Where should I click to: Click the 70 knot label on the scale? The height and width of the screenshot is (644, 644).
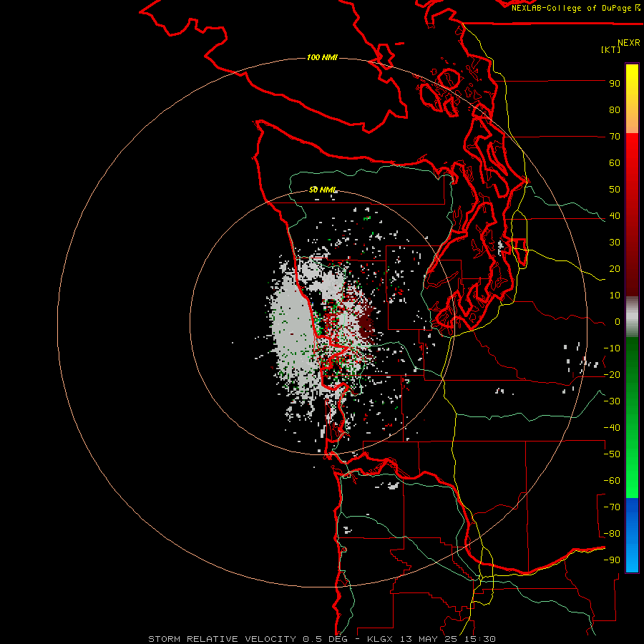pyautogui.click(x=615, y=137)
